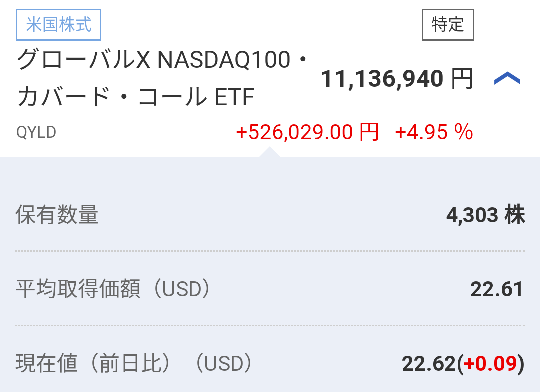Collapse the QYLD details with the chevron
The width and height of the screenshot is (540, 392).
tap(507, 79)
